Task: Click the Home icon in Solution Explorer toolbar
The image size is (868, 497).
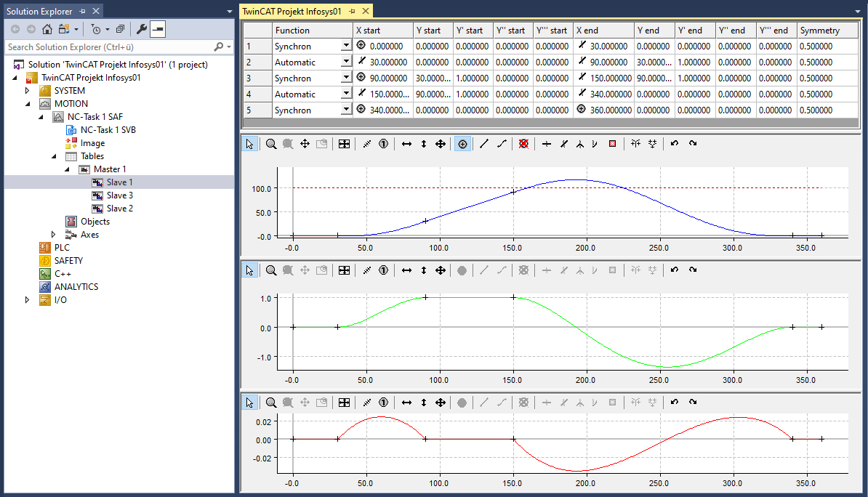Action: point(47,29)
